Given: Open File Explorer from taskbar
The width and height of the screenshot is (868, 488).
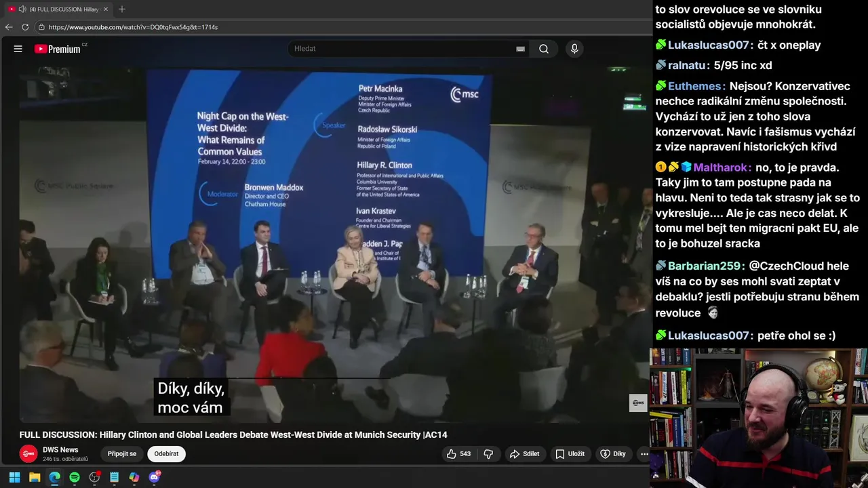Looking at the screenshot, I should tap(35, 477).
